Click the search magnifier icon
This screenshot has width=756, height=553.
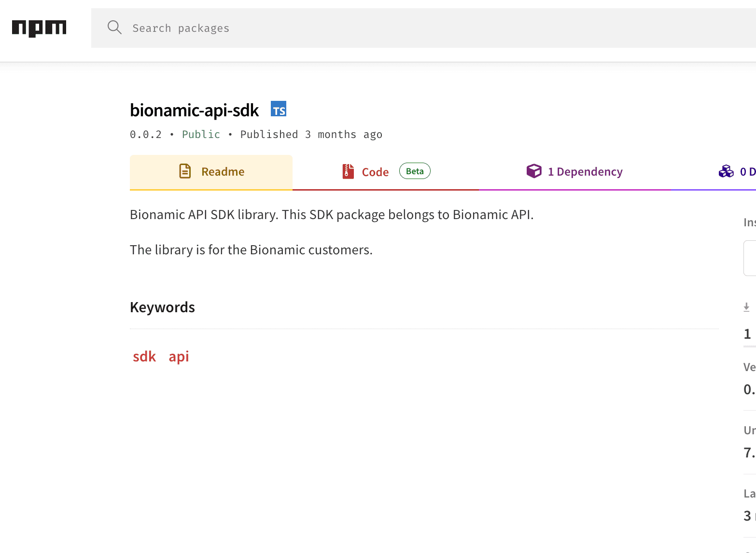pyautogui.click(x=114, y=28)
